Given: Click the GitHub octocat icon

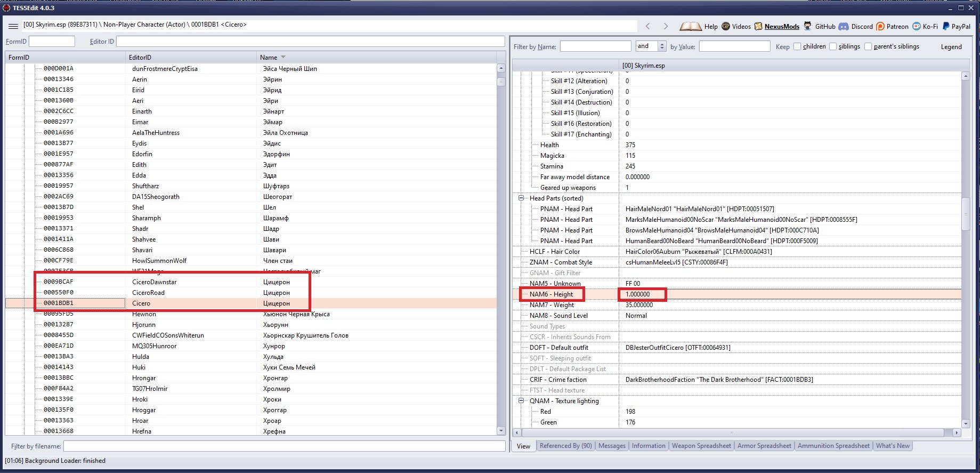Looking at the screenshot, I should [808, 26].
